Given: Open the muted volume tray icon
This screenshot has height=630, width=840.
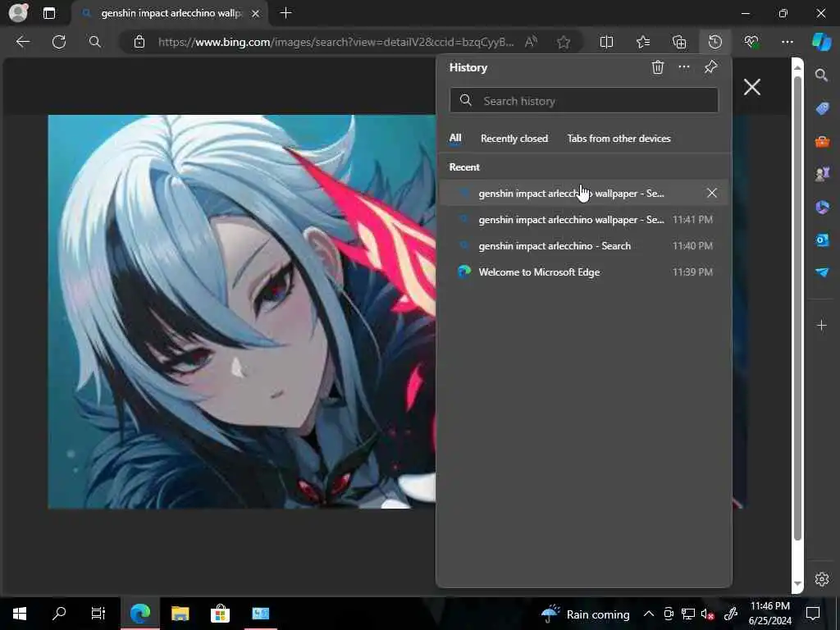Looking at the screenshot, I should click(708, 614).
